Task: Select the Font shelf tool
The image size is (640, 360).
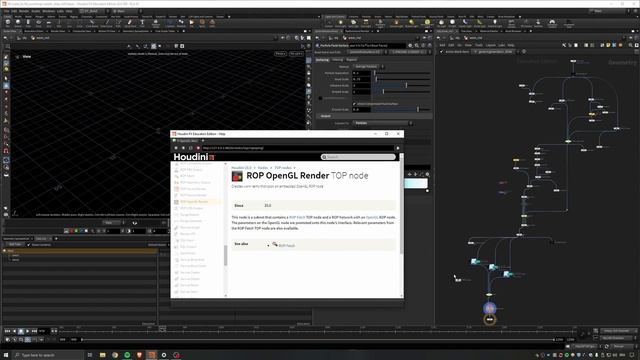Action: pyautogui.click(x=142, y=23)
